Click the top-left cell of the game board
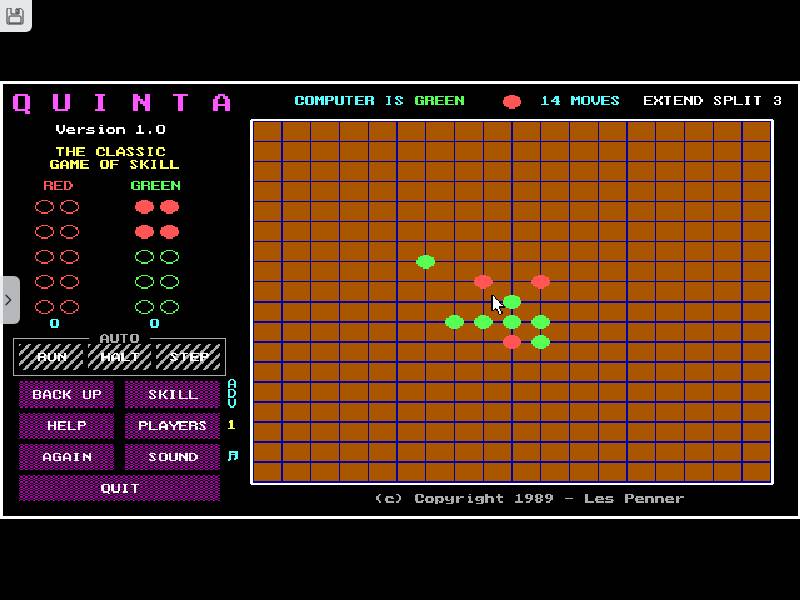Viewport: 800px width, 600px height. (x=267, y=131)
